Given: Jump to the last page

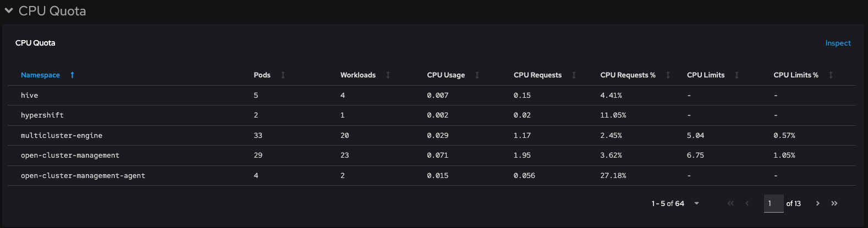Looking at the screenshot, I should click(x=834, y=203).
